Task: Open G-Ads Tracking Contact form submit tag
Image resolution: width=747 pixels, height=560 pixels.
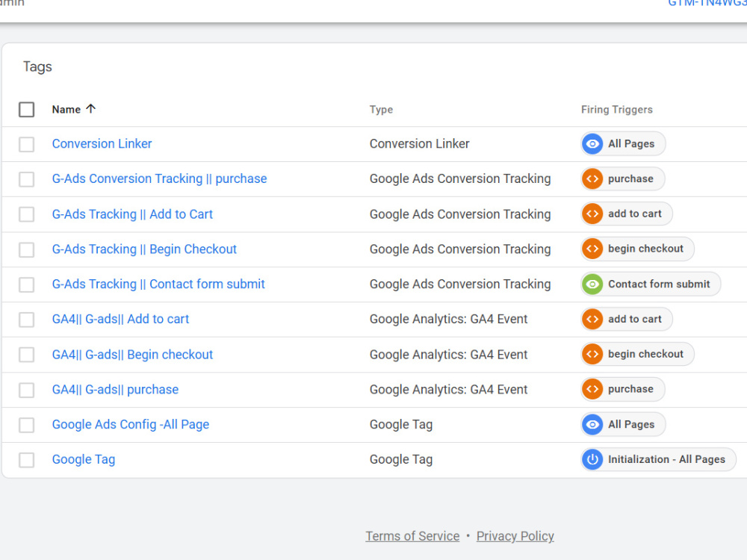Action: [x=158, y=284]
